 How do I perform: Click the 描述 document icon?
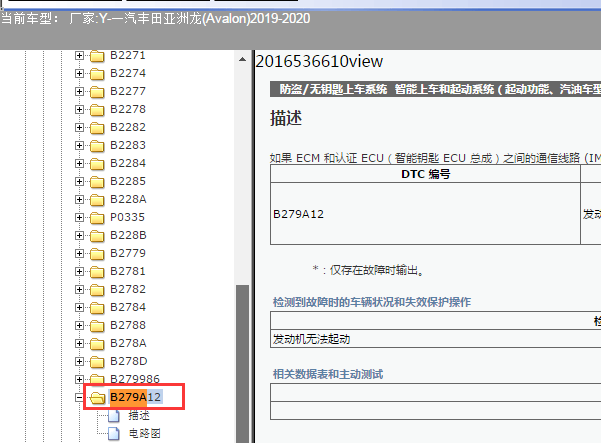coord(113,416)
